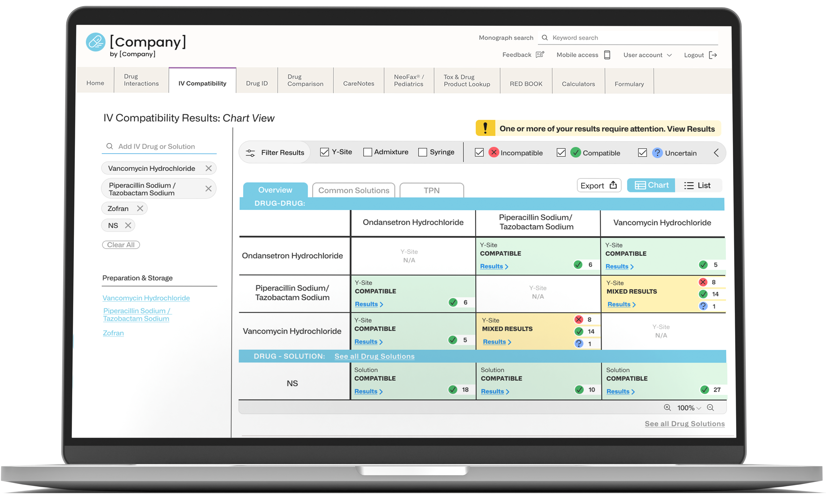
Task: Click the yellow exclamation warning icon
Action: (485, 128)
